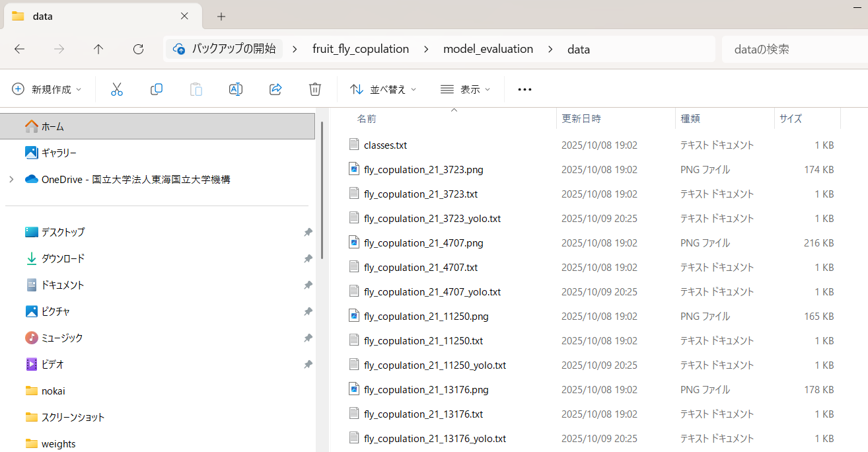Navigate back with the left arrow

(20, 49)
